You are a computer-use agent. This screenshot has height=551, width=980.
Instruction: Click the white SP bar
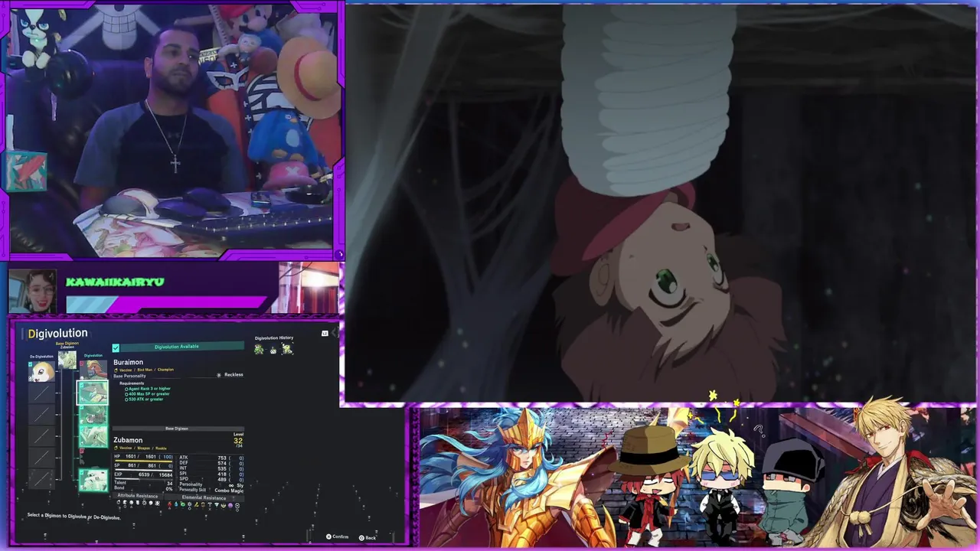[143, 471]
